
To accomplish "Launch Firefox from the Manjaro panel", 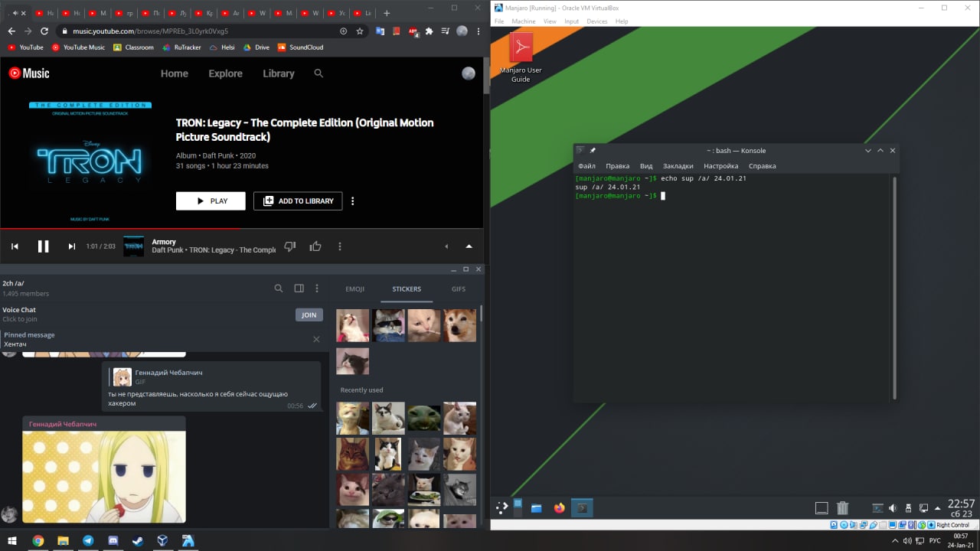I will [x=559, y=507].
